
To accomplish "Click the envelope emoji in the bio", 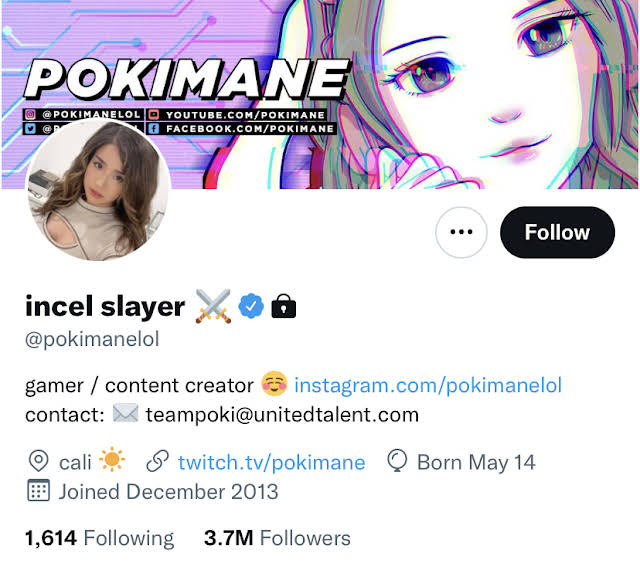I will [x=126, y=413].
